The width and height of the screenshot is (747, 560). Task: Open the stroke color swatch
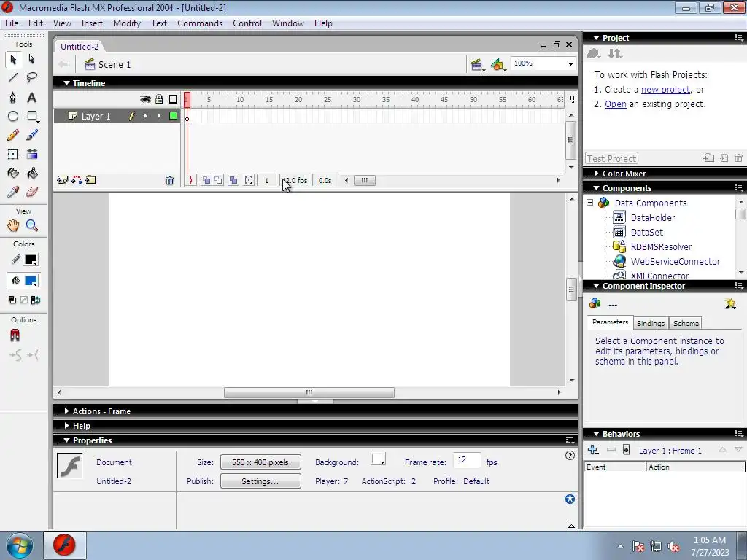(31, 260)
